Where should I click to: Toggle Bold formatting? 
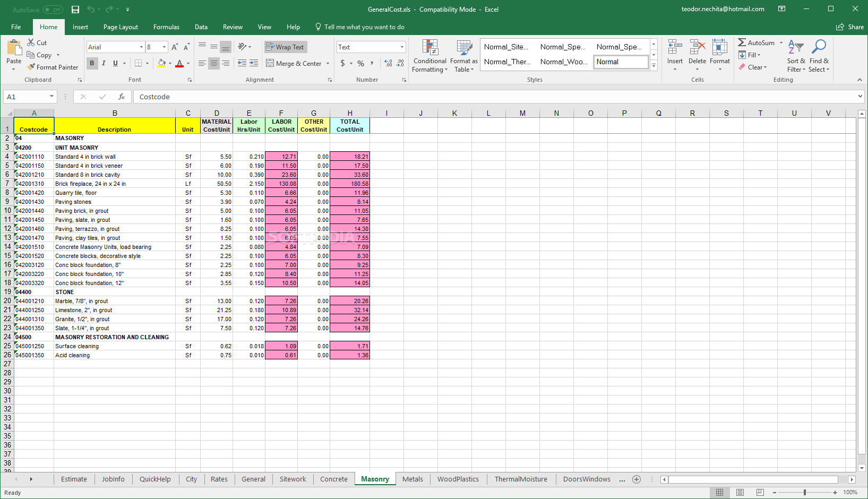(x=92, y=63)
